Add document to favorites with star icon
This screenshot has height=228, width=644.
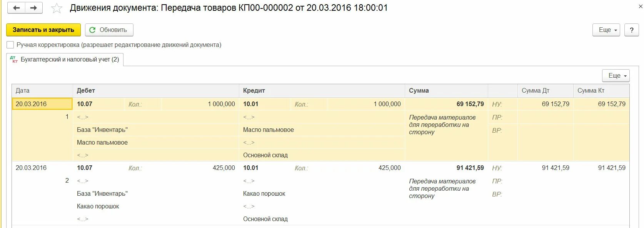(x=57, y=8)
